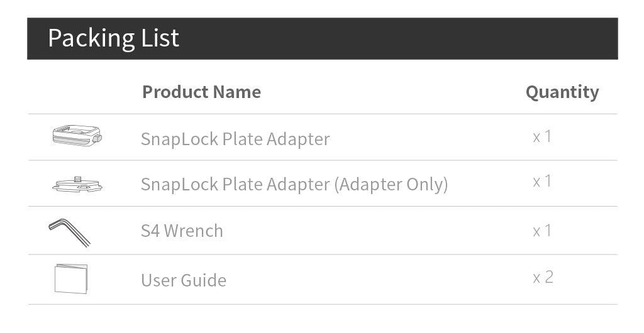Open the User Guide booklet icon
The width and height of the screenshot is (644, 333).
[x=70, y=278]
